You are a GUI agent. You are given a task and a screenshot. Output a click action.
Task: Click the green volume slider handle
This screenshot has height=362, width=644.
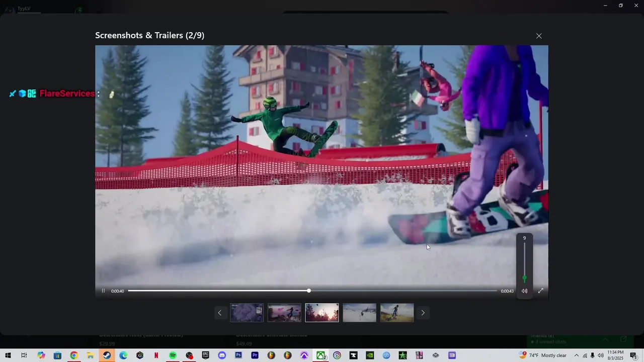524,278
